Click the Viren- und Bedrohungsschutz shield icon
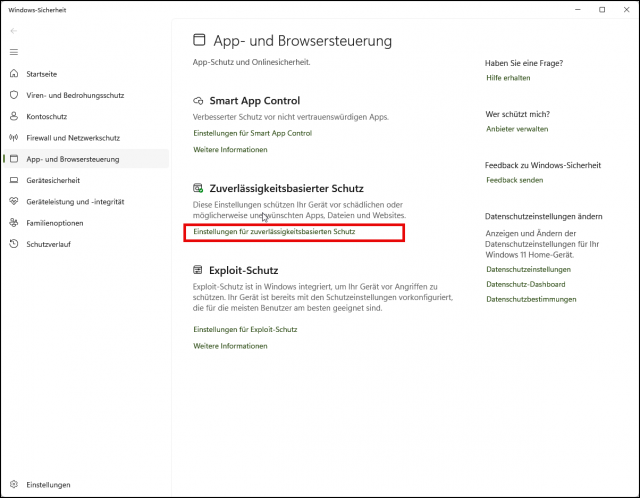 (14, 95)
